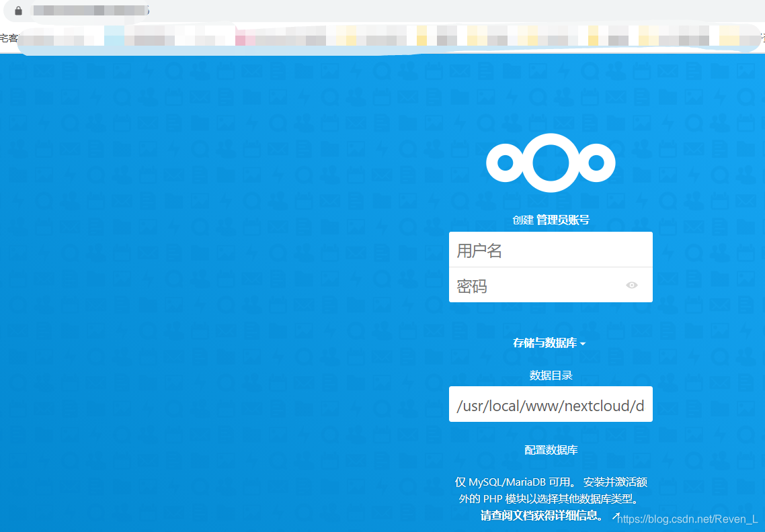Click the left circle of Nextcloud logo
This screenshot has height=532, width=765.
(x=506, y=163)
